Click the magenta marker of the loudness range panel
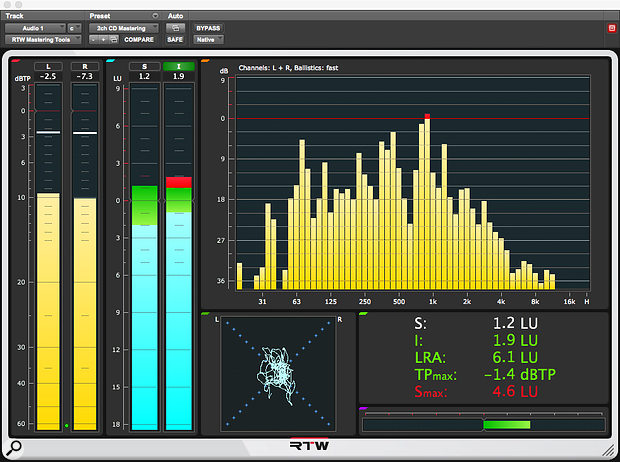 (x=363, y=408)
